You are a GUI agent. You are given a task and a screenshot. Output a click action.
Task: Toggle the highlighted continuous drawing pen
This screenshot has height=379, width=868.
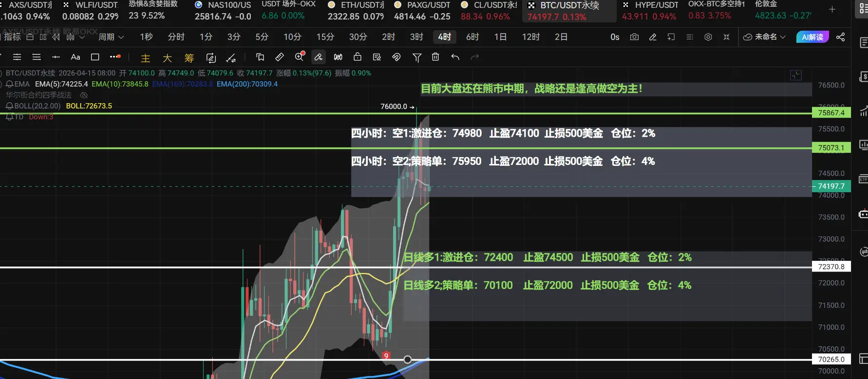click(x=318, y=57)
